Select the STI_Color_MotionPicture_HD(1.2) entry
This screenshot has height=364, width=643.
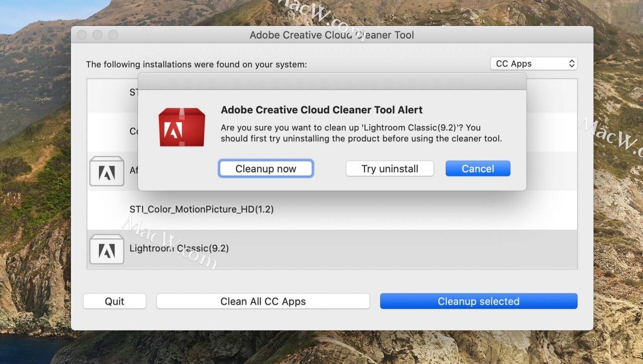pos(202,209)
